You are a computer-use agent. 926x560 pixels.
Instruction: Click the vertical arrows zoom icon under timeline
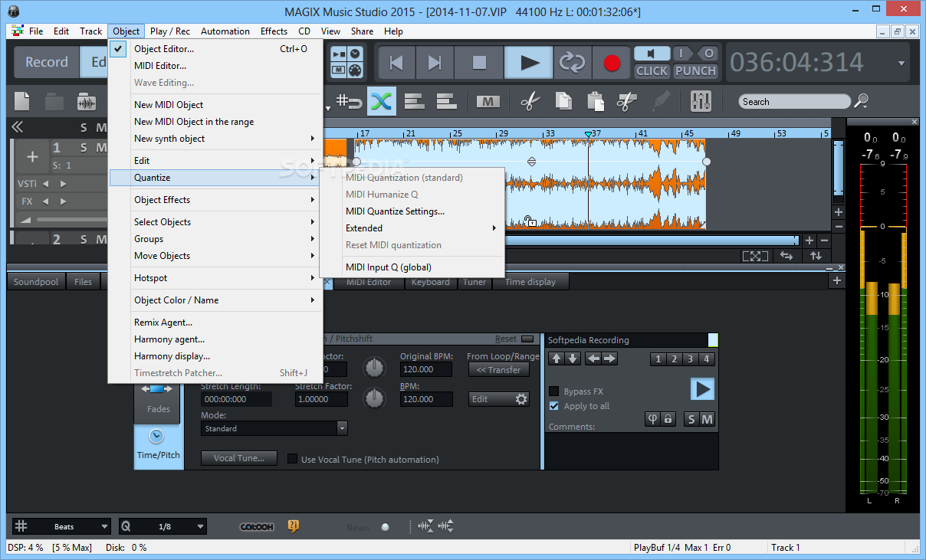click(816, 256)
